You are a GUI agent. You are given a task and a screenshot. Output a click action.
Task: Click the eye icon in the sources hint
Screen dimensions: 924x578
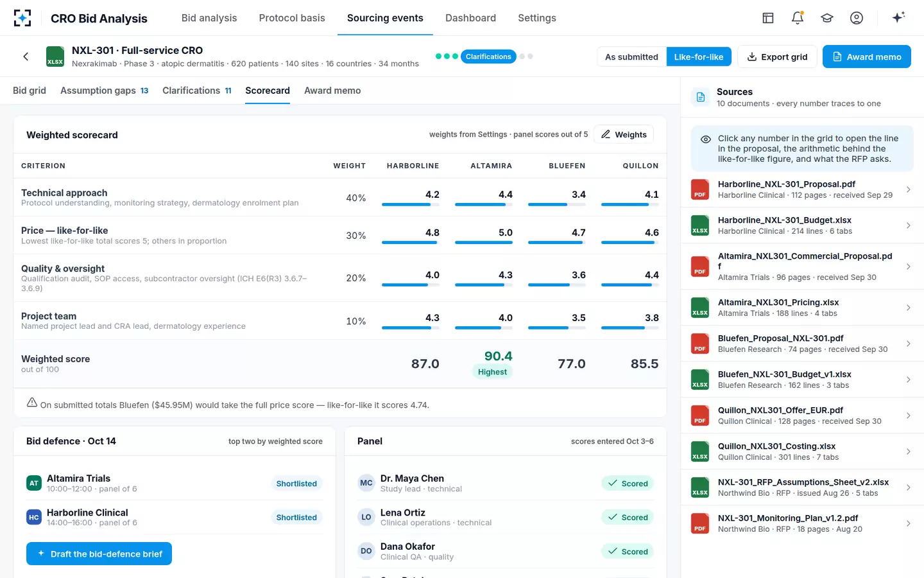pyautogui.click(x=706, y=139)
